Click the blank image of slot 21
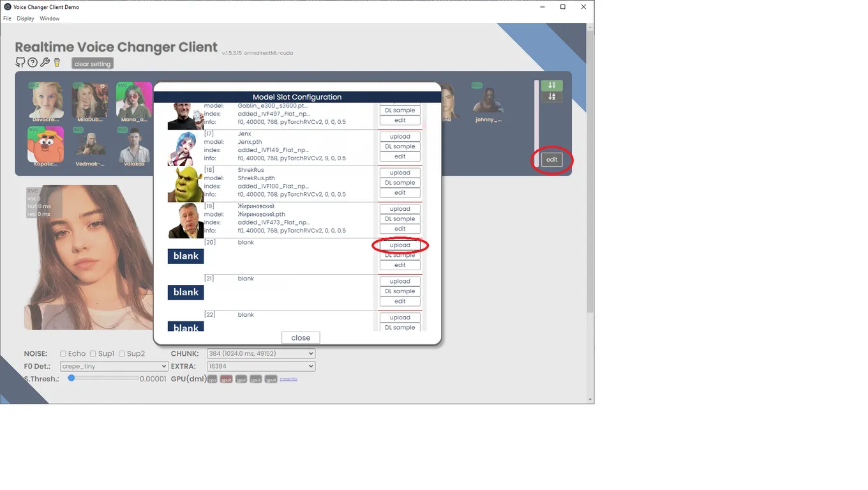868x490 pixels. click(186, 292)
